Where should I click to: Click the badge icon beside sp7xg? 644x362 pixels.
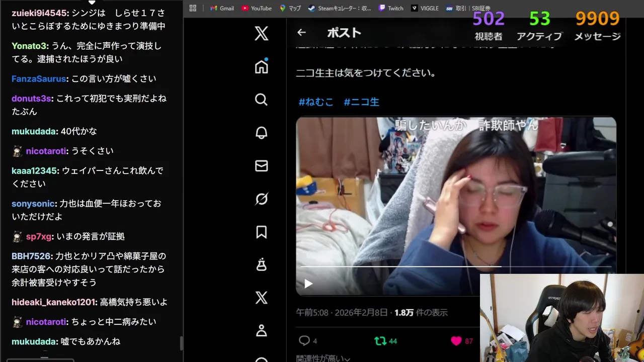[18, 236]
